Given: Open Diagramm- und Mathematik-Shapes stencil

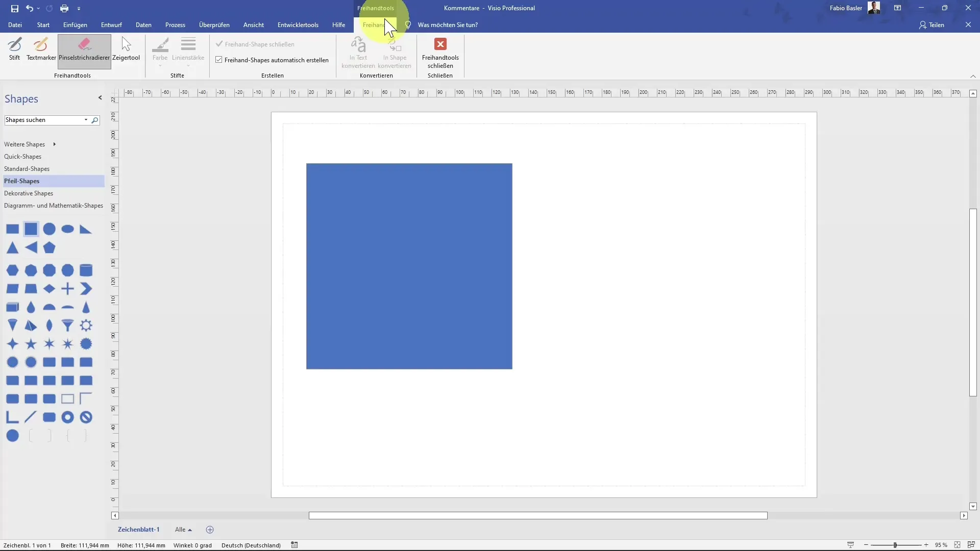Looking at the screenshot, I should [54, 206].
